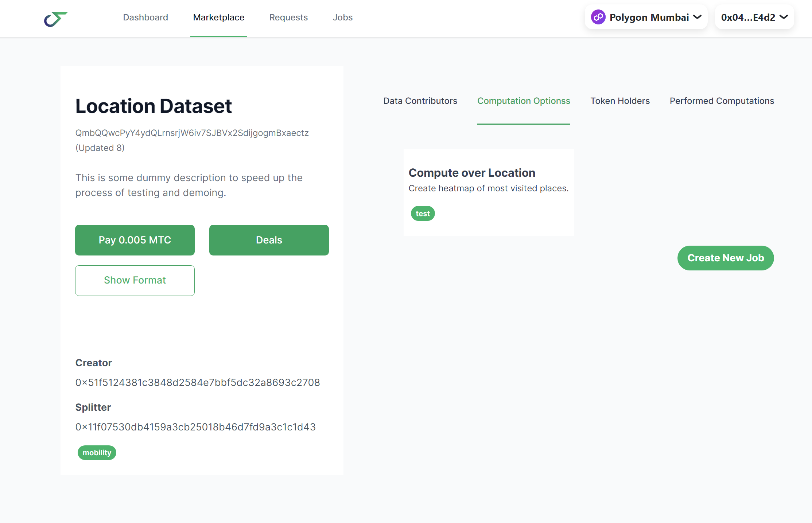Click the mobility tag badge
Viewport: 812px width, 523px height.
point(97,453)
